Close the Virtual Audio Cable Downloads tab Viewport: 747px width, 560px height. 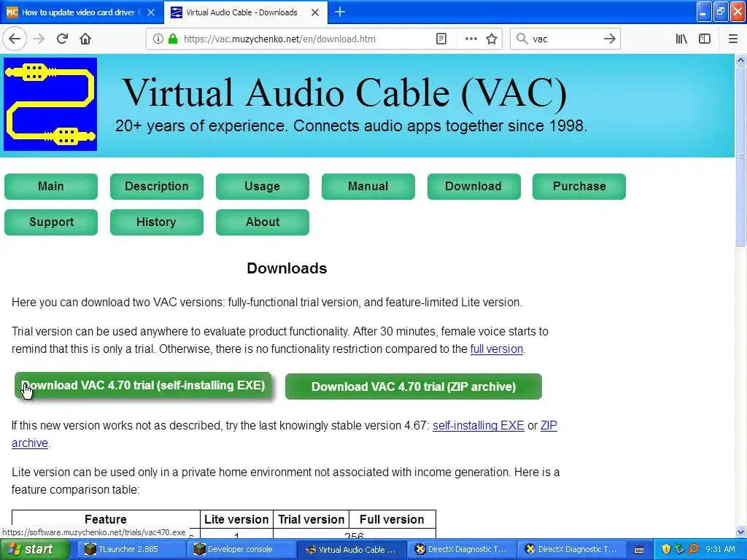point(315,12)
